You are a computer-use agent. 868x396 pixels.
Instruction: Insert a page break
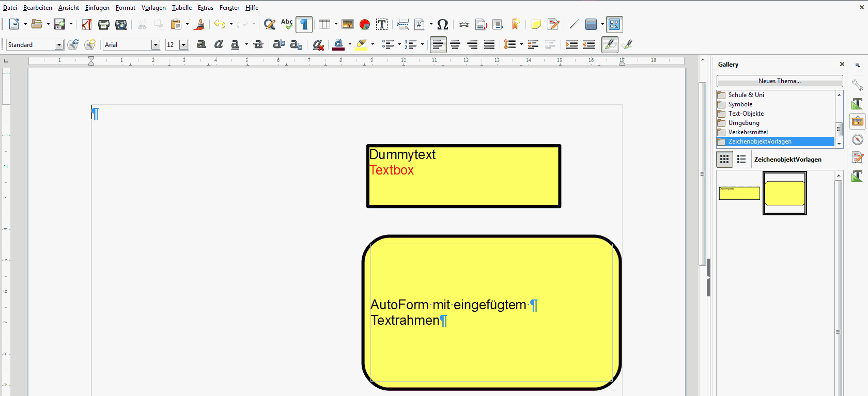[402, 24]
